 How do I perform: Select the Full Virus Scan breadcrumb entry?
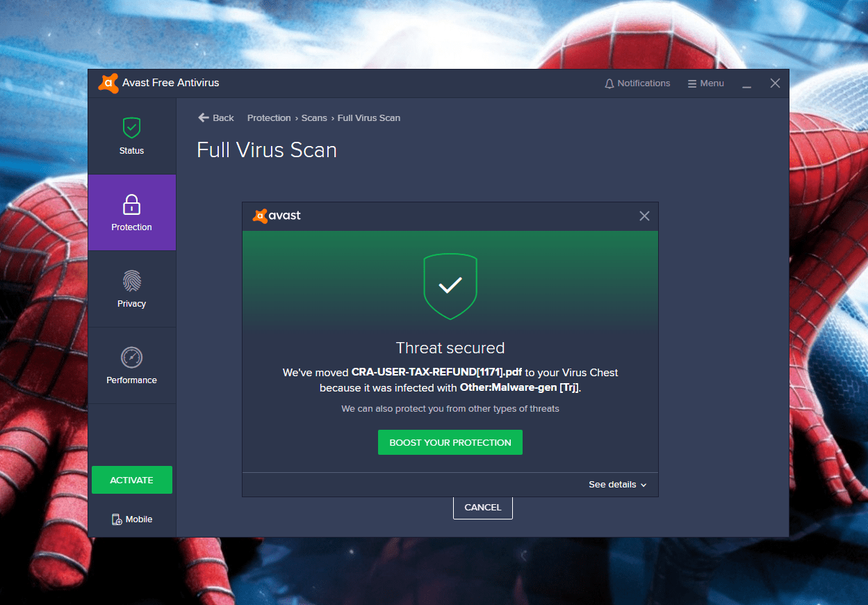click(368, 118)
